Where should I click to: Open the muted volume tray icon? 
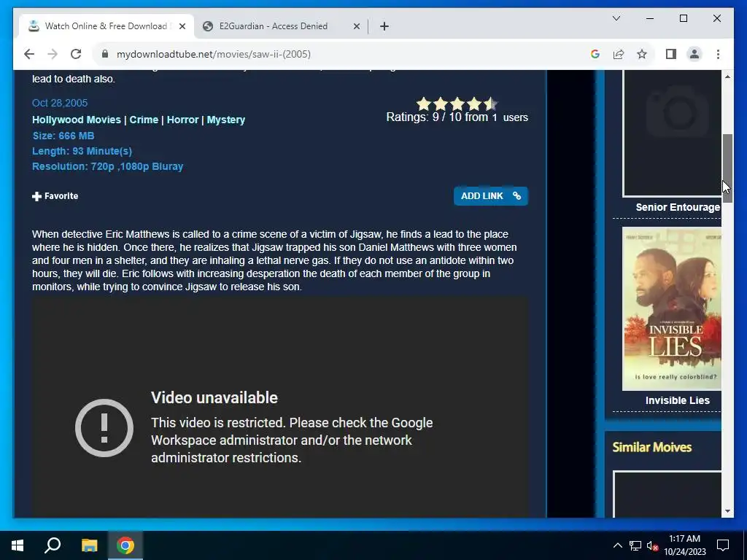[652, 545]
